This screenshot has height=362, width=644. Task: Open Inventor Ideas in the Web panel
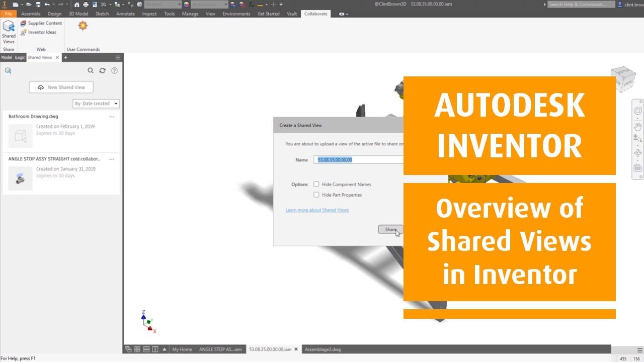coord(38,32)
